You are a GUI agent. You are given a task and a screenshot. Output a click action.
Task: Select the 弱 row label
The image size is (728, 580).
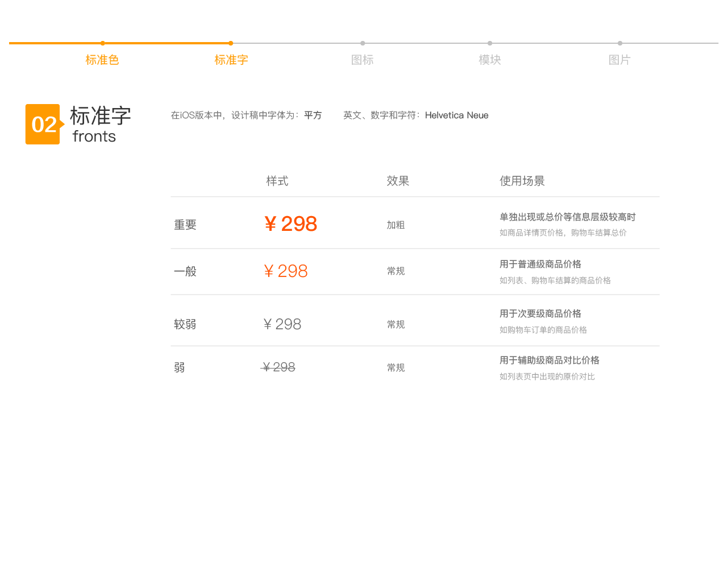tap(180, 367)
